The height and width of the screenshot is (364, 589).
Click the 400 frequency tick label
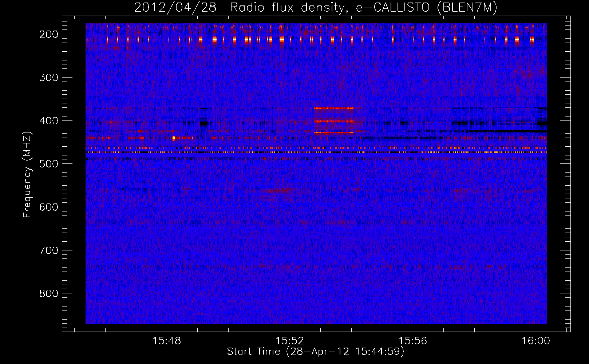tap(49, 121)
